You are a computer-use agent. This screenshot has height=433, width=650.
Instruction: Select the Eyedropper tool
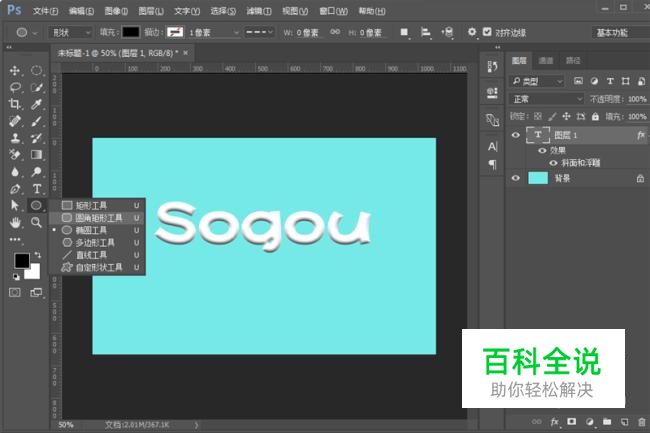(36, 104)
